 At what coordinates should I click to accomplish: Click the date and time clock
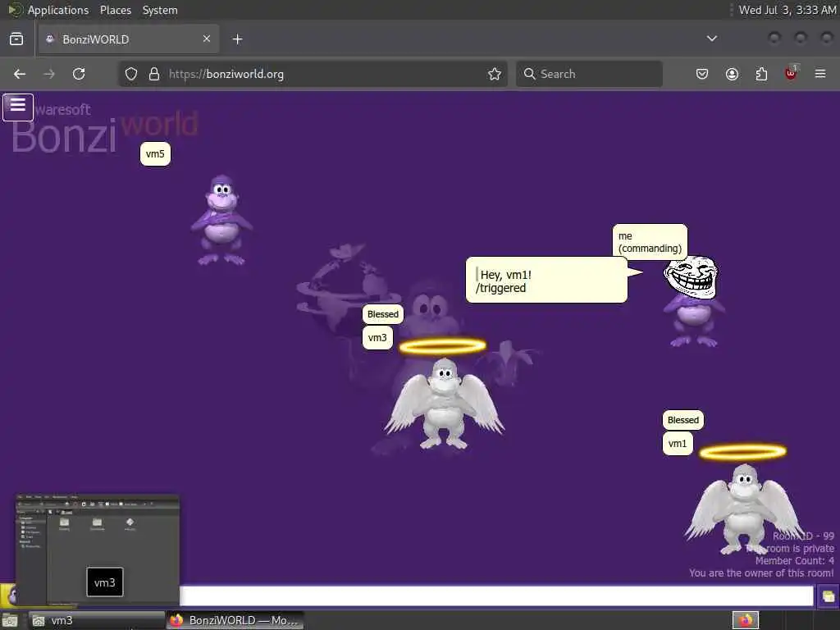787,10
